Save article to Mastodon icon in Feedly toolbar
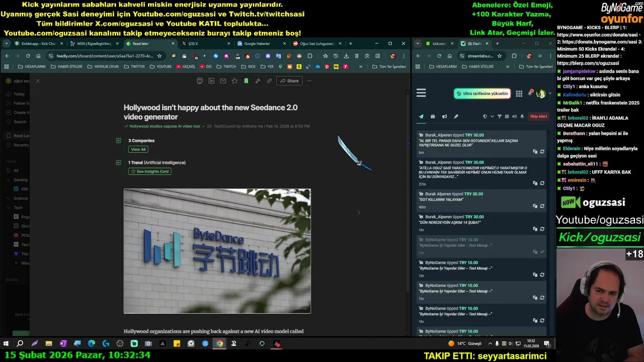The height and width of the screenshot is (362, 644). pyautogui.click(x=200, y=81)
